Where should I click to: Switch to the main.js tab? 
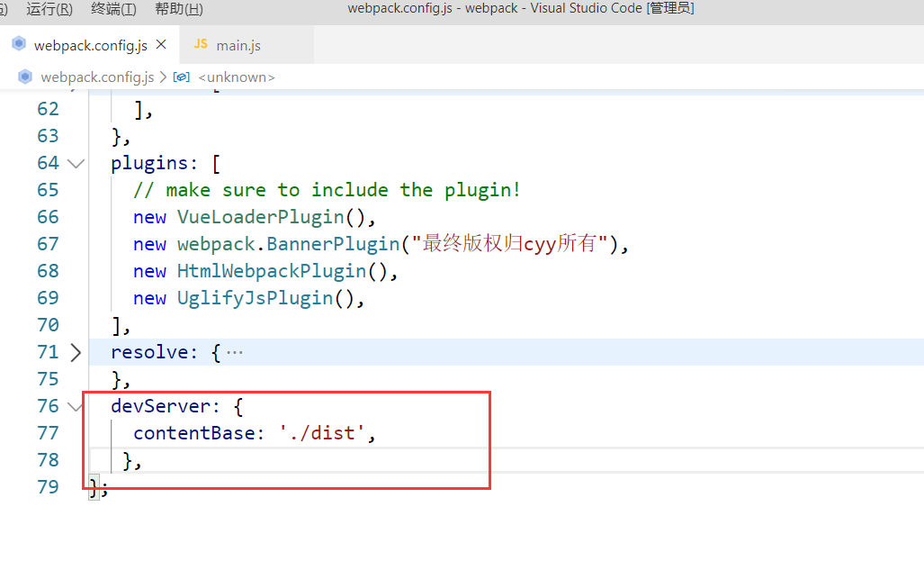coord(238,45)
